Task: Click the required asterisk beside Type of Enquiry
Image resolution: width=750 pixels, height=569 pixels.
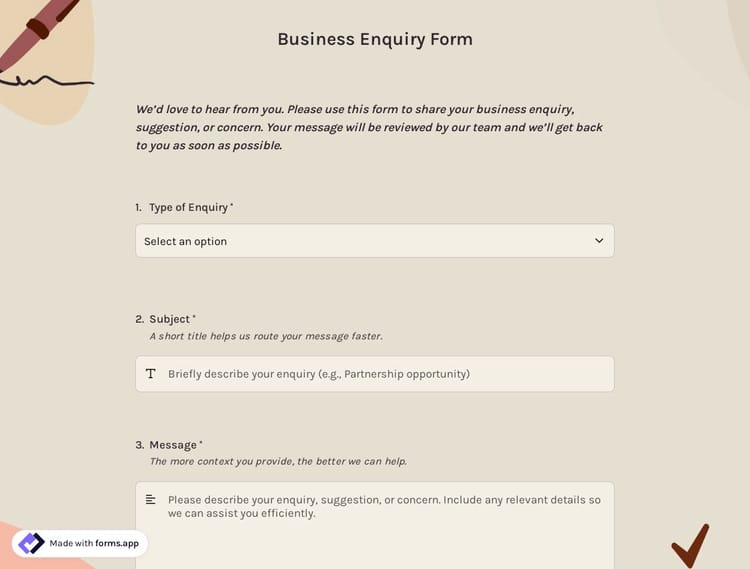Action: (232, 205)
